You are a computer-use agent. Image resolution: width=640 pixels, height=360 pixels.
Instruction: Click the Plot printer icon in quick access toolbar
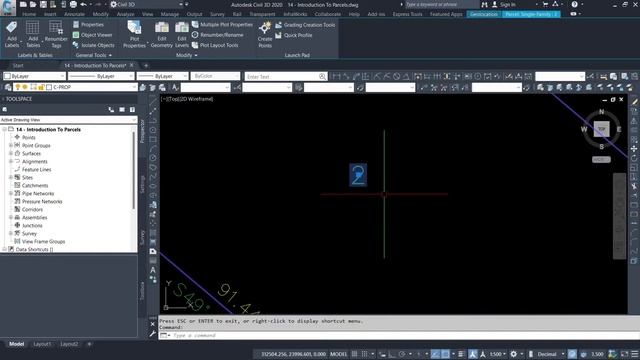pos(73,4)
